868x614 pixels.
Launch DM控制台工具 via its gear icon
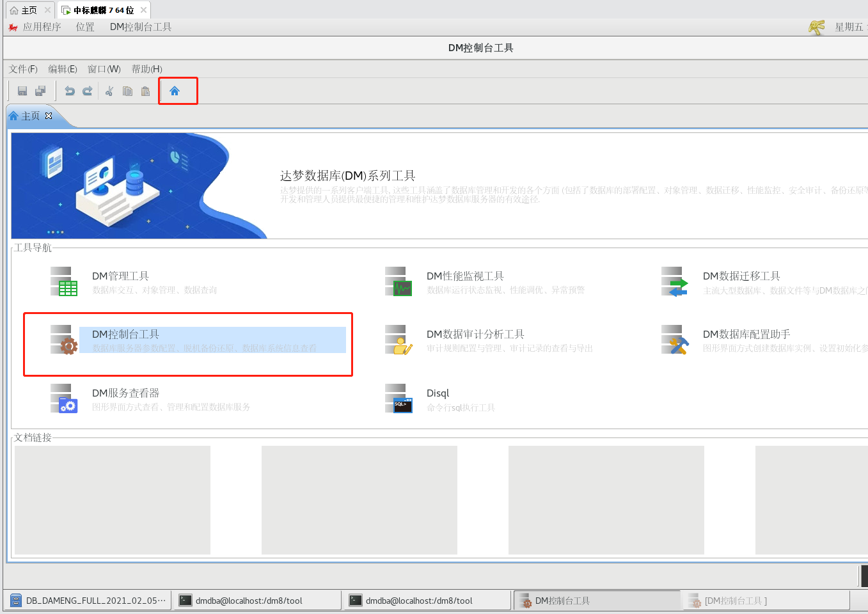pos(64,340)
